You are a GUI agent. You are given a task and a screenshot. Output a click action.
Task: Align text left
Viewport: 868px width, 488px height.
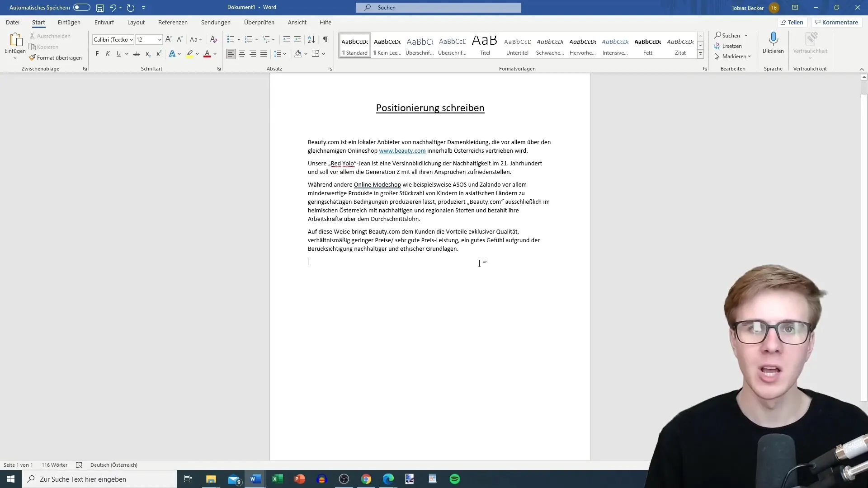coord(231,54)
